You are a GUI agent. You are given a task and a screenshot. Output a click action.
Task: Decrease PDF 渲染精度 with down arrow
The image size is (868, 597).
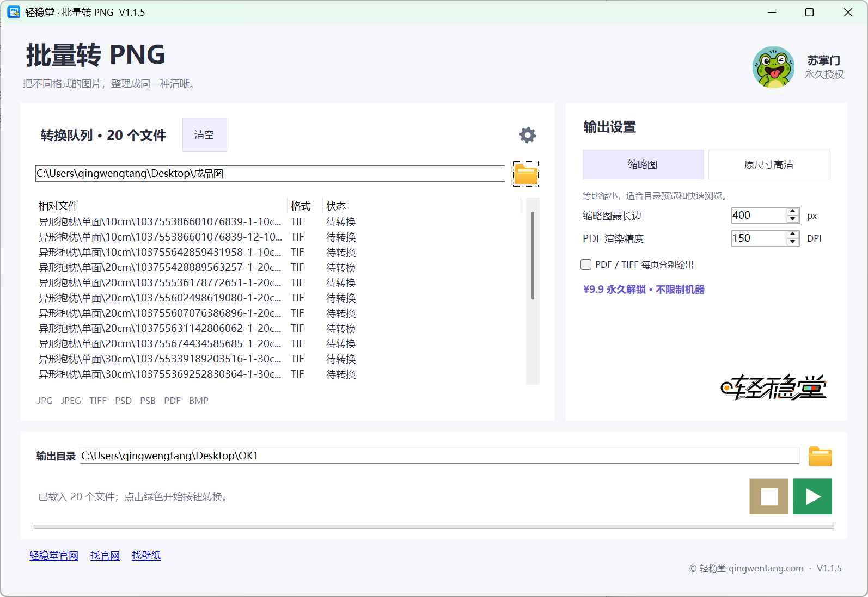pyautogui.click(x=793, y=242)
